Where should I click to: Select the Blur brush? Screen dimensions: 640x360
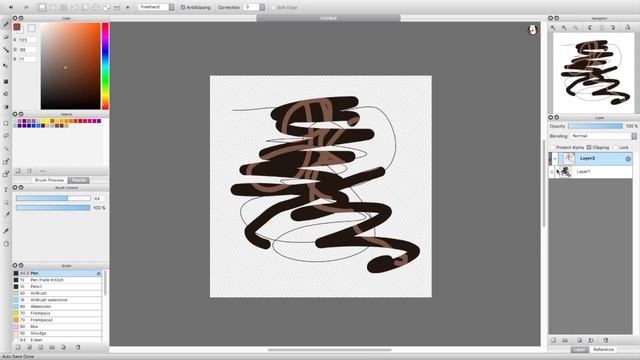pyautogui.click(x=57, y=327)
